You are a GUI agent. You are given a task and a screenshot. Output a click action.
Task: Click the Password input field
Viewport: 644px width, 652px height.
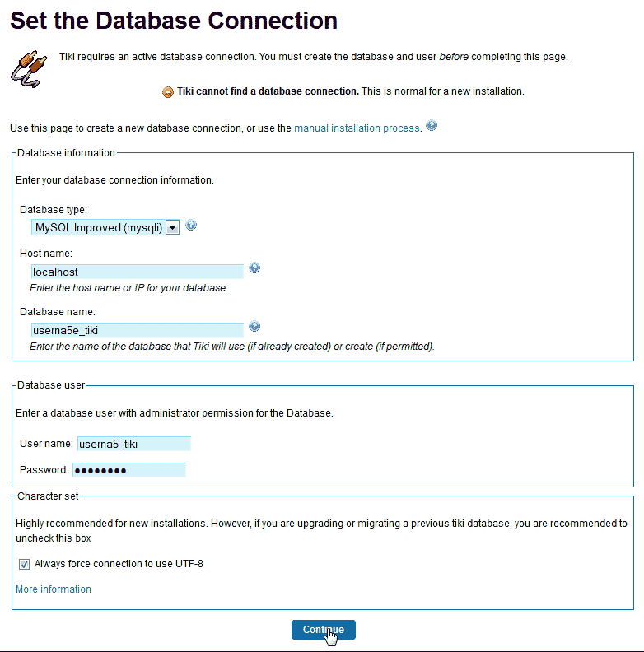(x=128, y=470)
